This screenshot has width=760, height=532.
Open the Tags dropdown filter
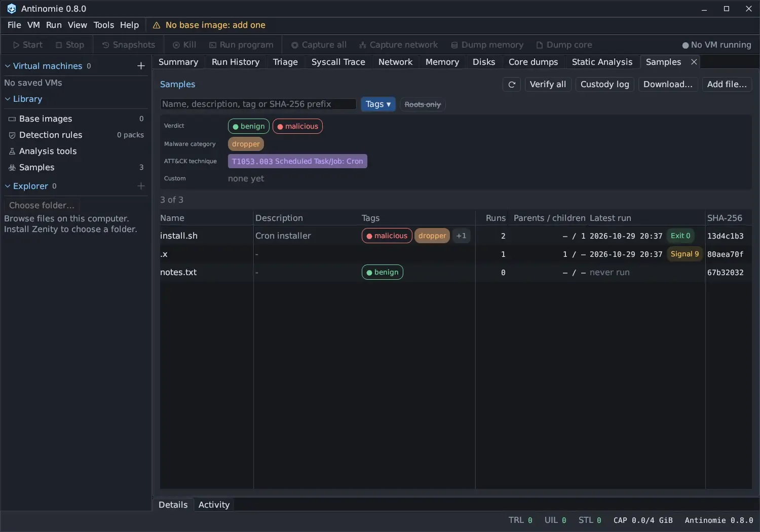pyautogui.click(x=378, y=104)
